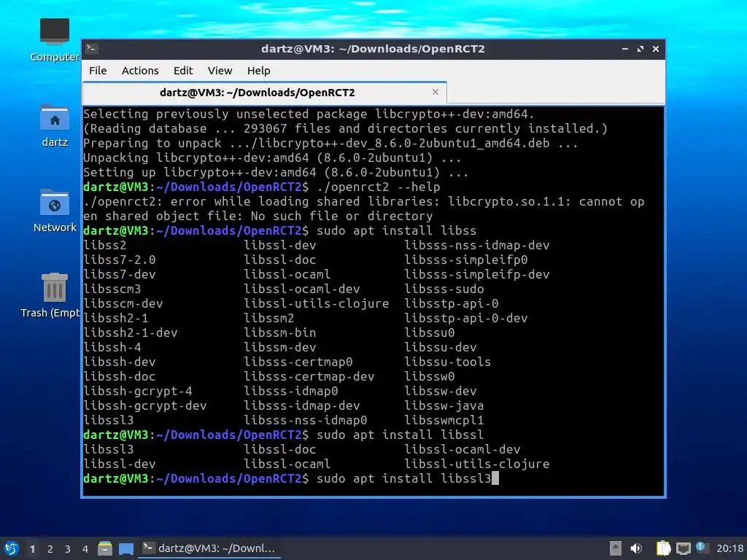Click 'libssl-dev' in the first completion list
This screenshot has width=747, height=560.
[x=279, y=245]
